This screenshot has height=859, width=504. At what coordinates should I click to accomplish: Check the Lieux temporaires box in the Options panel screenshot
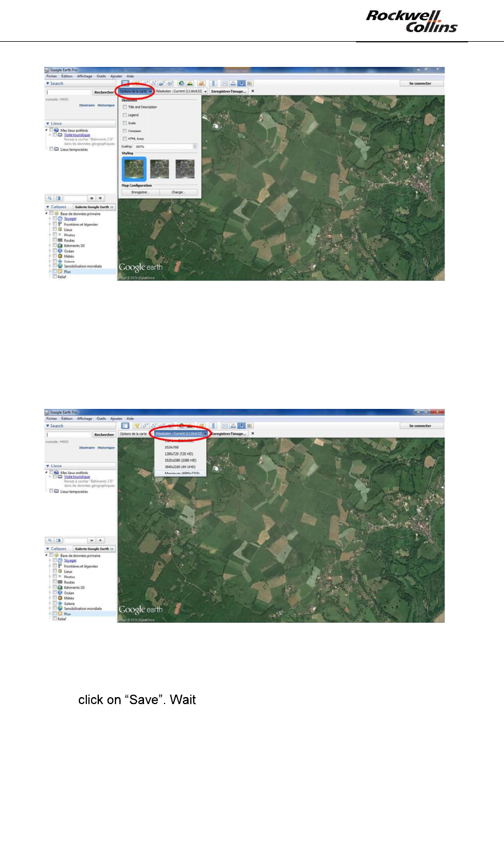click(51, 149)
